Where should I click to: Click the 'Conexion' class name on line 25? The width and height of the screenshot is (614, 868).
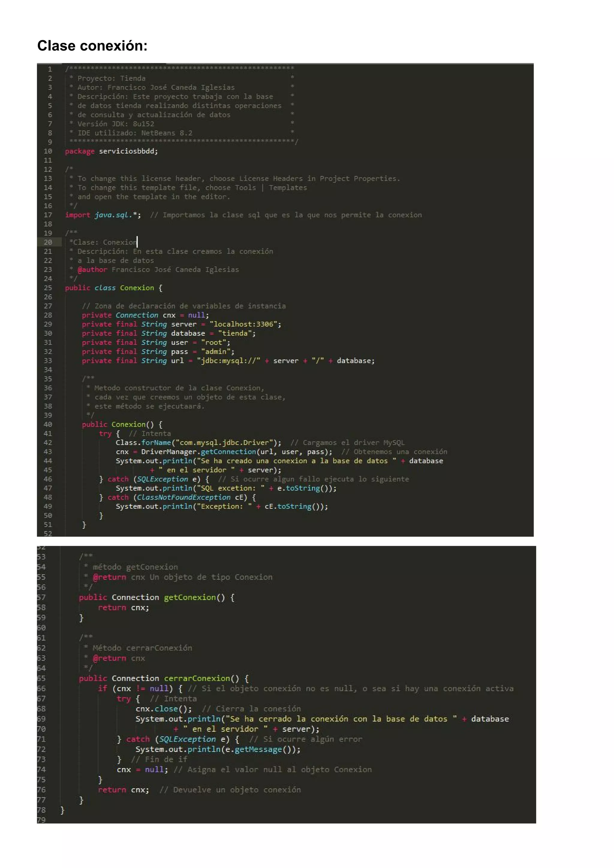137,288
